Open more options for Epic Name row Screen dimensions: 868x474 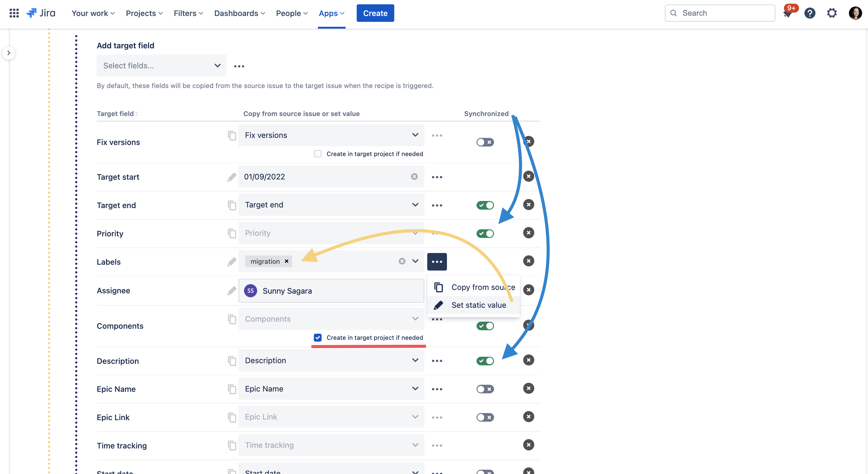pyautogui.click(x=437, y=389)
